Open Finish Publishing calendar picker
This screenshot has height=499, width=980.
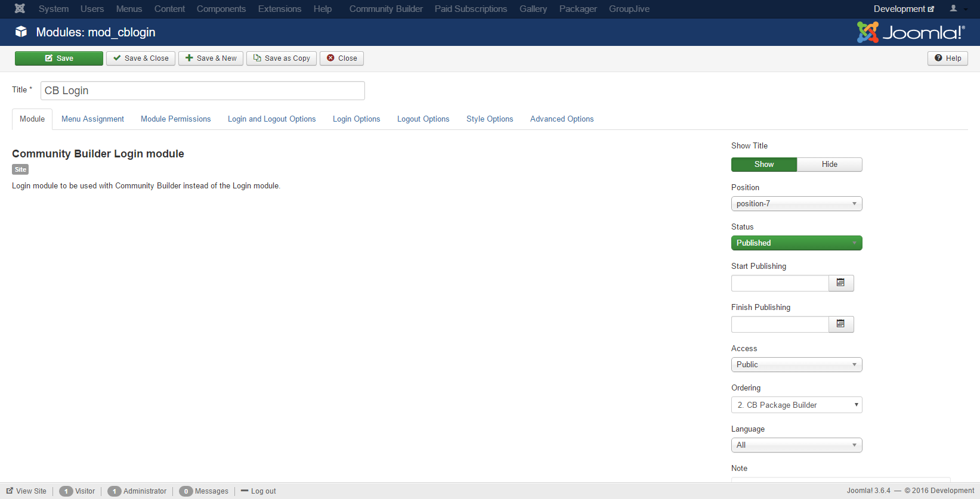point(841,324)
